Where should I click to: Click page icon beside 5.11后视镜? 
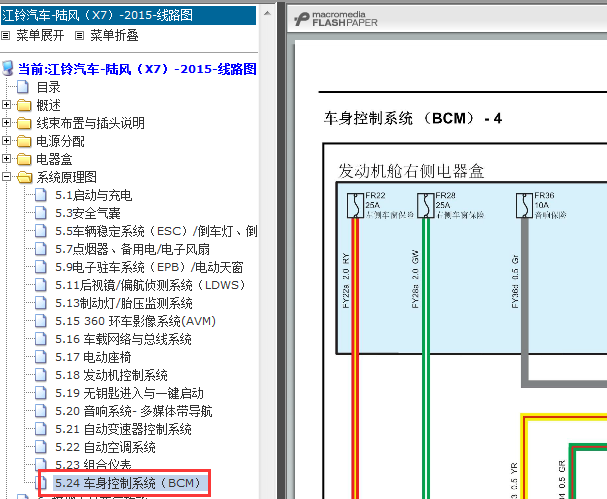(41, 285)
